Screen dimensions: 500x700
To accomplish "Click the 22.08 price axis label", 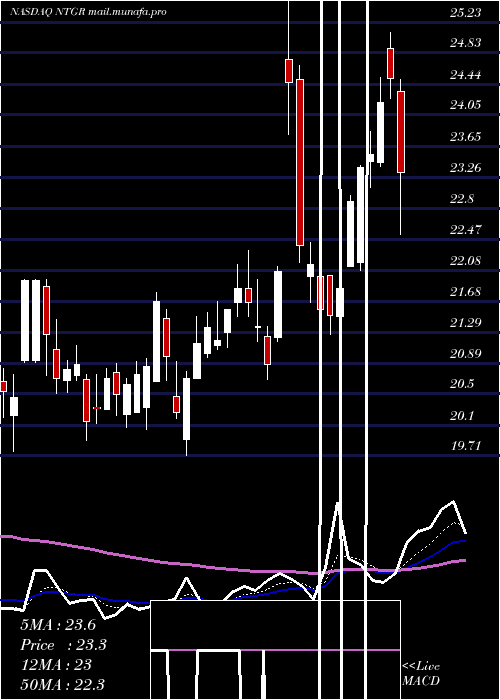I will click(466, 261).
